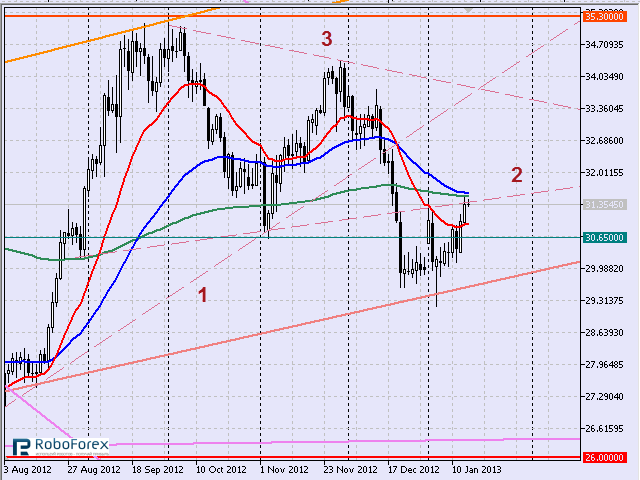Click the 34.70935 price axis value
The image size is (640, 480).
pyautogui.click(x=604, y=44)
